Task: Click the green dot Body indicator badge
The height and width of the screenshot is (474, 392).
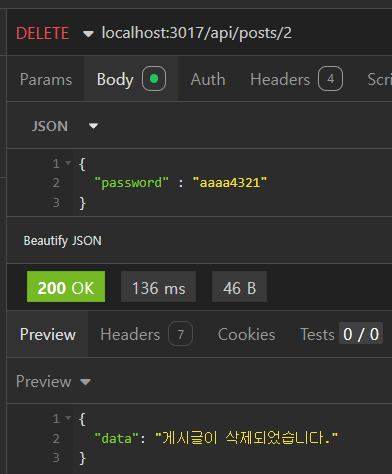Action: coord(154,79)
